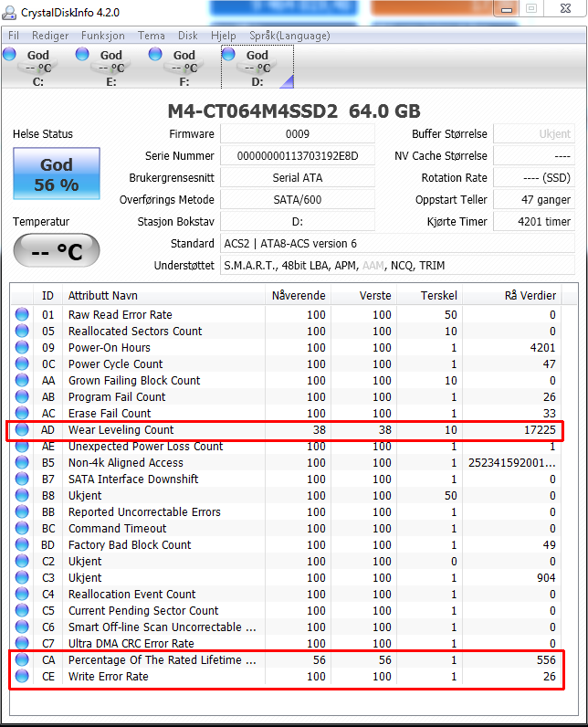Image resolution: width=588 pixels, height=727 pixels.
Task: Click the Rå Verdier column header
Action: 512,295
